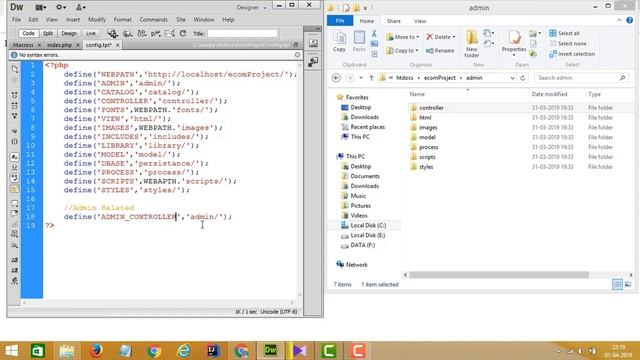Open the second collapsed panel icon

point(313,62)
